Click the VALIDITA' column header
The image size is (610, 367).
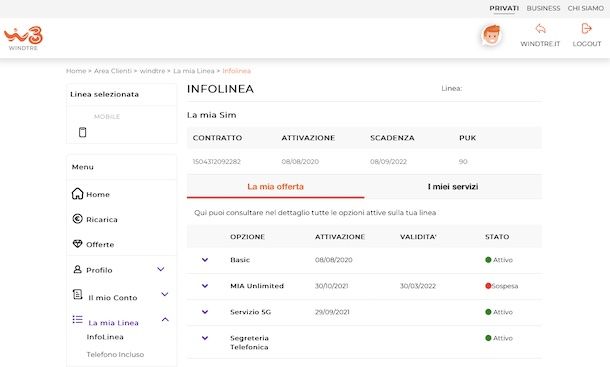pyautogui.click(x=418, y=237)
